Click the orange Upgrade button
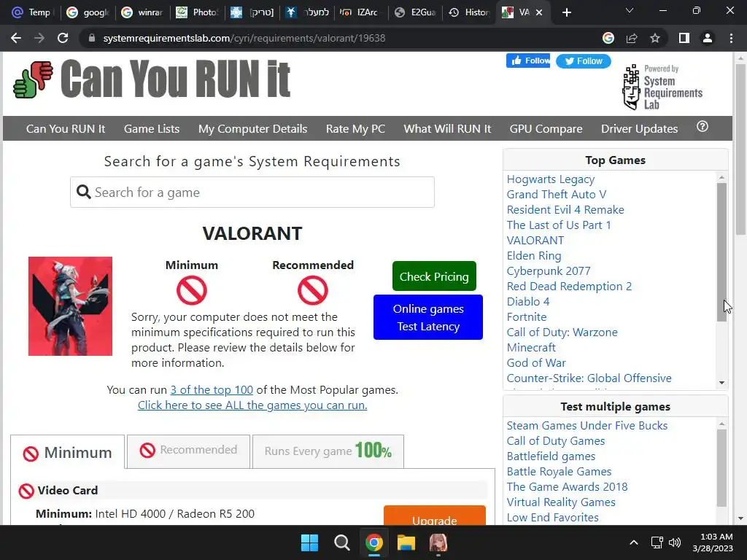 point(435,516)
